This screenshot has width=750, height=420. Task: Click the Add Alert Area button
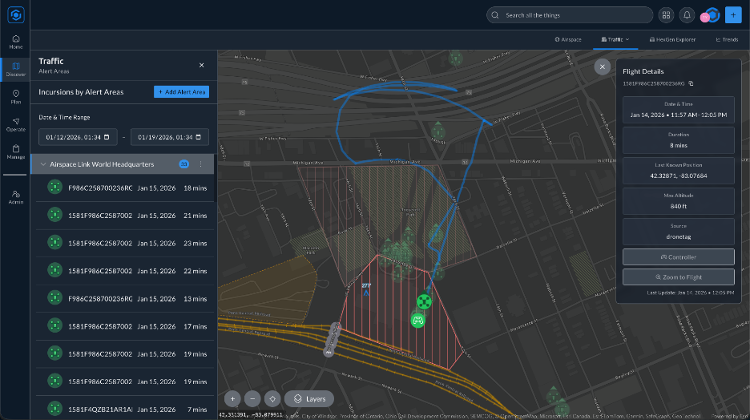point(181,92)
